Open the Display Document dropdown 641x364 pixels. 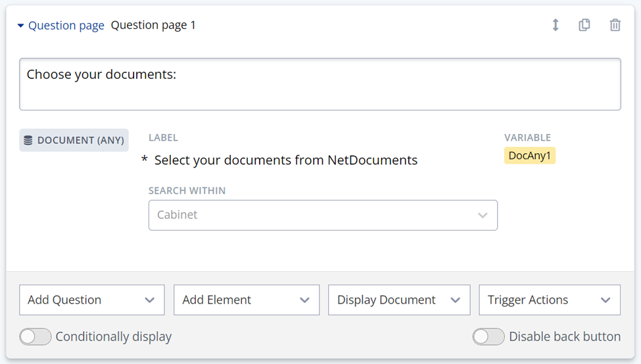pos(399,300)
